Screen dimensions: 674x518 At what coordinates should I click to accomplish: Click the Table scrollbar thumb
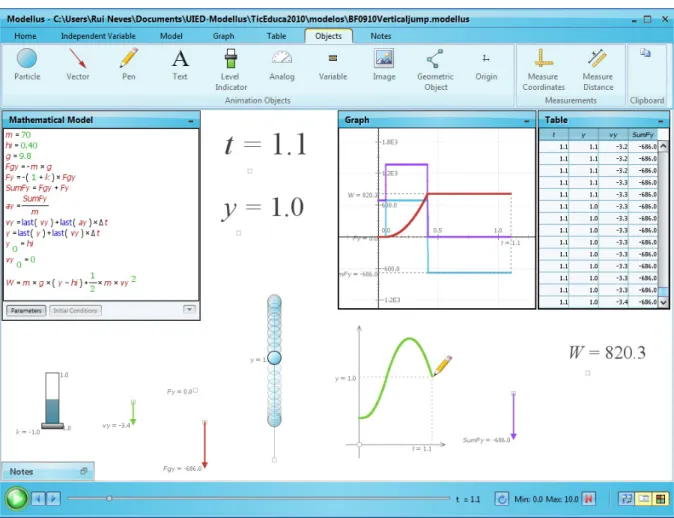[663, 292]
